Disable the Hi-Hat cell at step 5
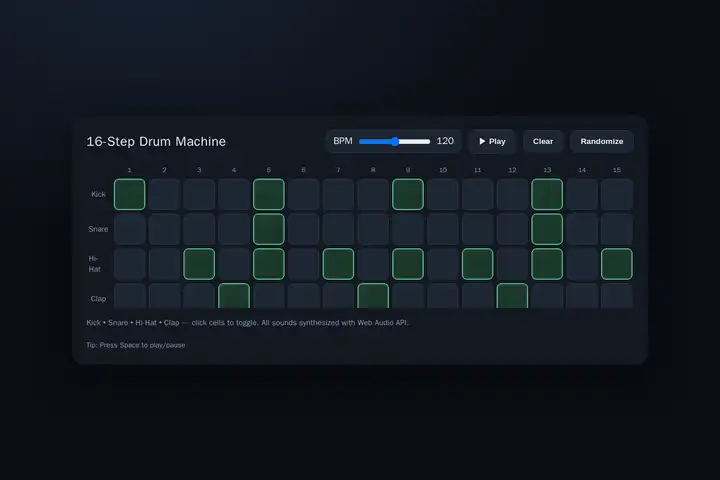The image size is (720, 480). (269, 264)
